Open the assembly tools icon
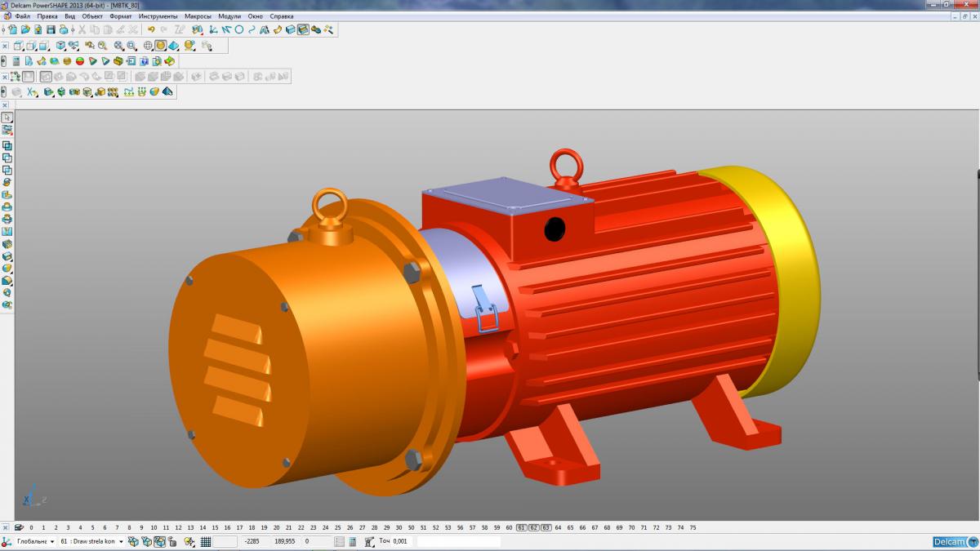The image size is (980, 551). point(316,29)
